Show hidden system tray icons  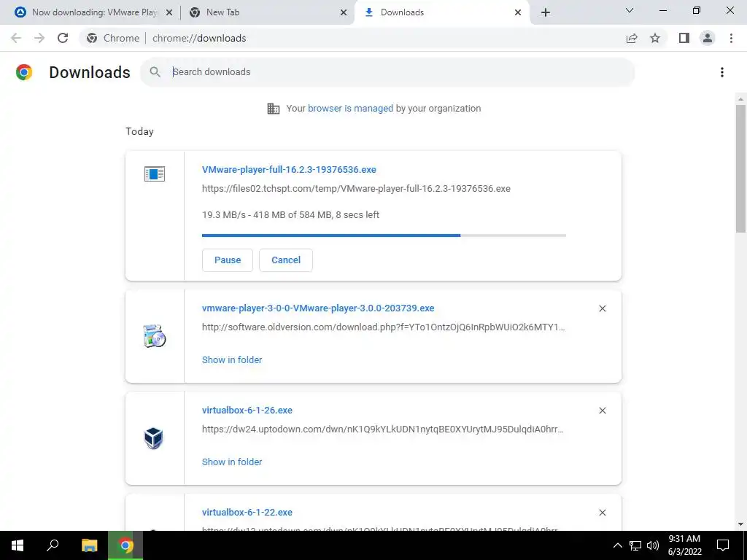[617, 545]
